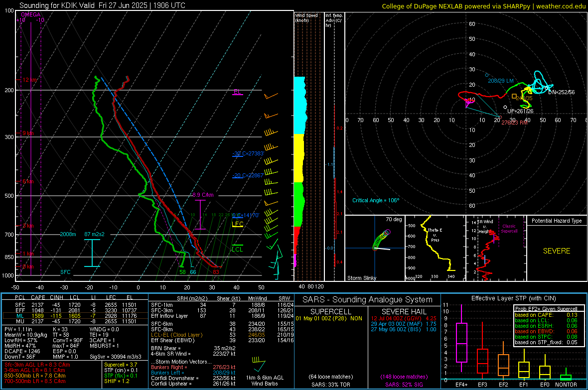Click the LCL-EL (Cloud Layer) row

coord(222,335)
